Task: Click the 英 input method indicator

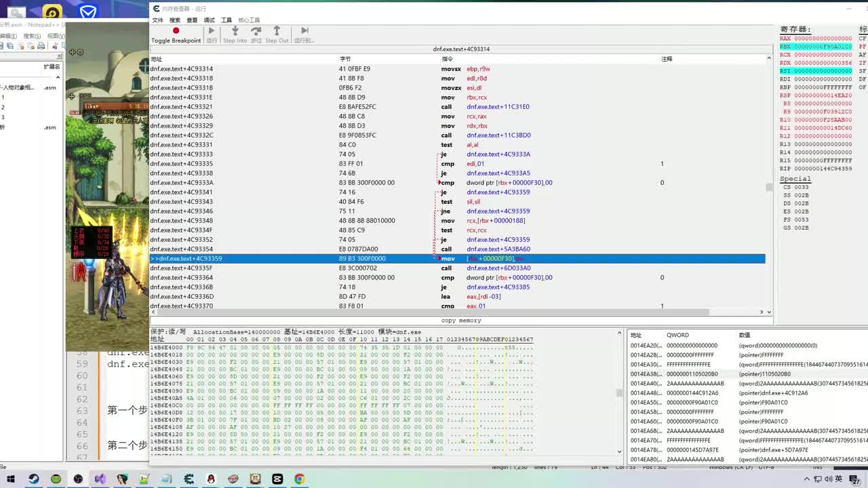Action: 839,479
